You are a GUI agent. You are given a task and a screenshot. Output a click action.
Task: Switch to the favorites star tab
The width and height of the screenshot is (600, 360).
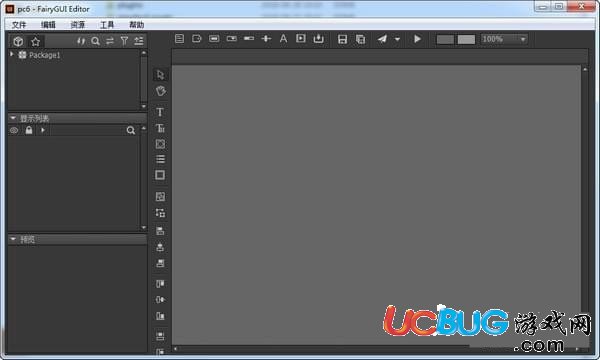pyautogui.click(x=36, y=41)
